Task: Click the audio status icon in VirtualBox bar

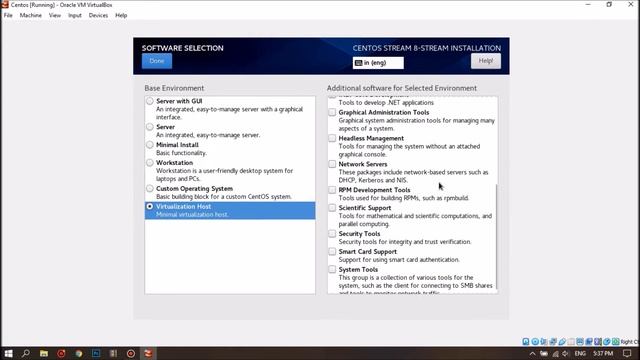Action: point(544,342)
